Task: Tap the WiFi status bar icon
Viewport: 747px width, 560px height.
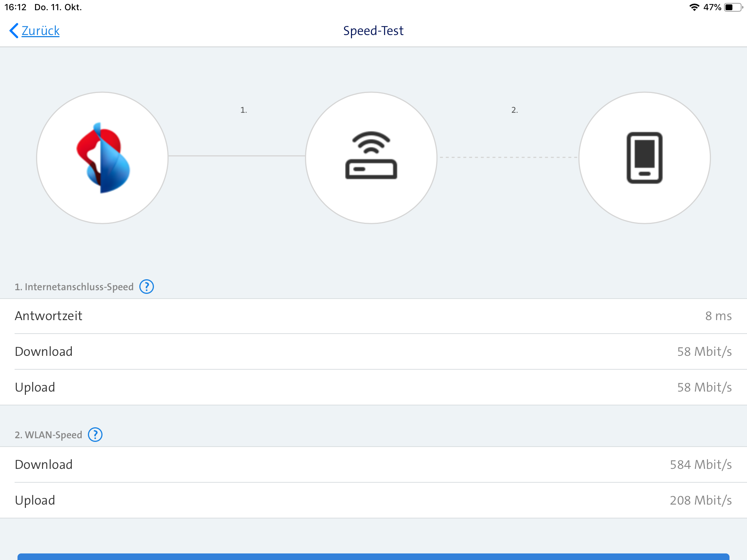Action: click(x=694, y=7)
